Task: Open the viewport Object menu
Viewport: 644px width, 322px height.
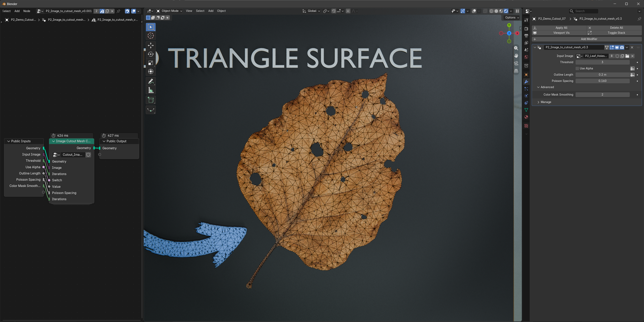Action: pos(221,11)
